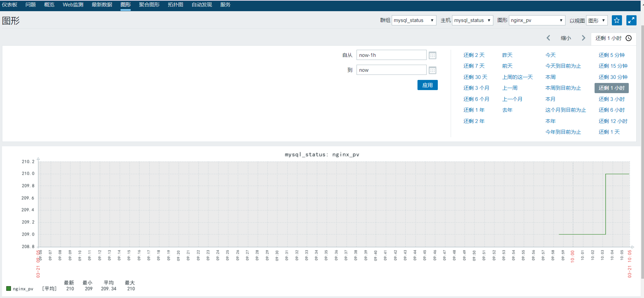Click the 自从 now-1h input field
Screen dimensions: 644x298
click(391, 55)
